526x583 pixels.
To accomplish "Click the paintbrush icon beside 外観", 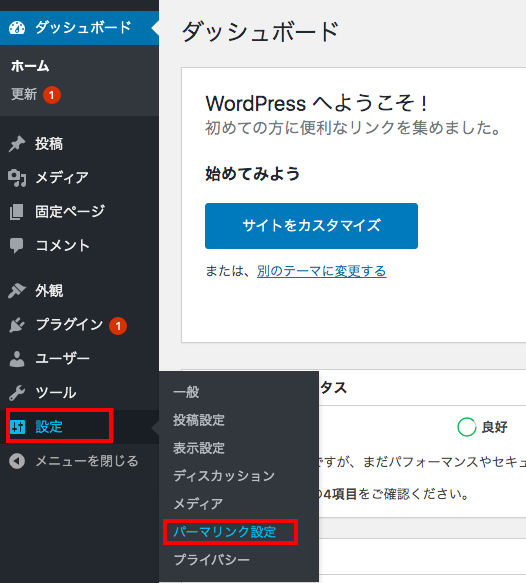I will pos(17,290).
